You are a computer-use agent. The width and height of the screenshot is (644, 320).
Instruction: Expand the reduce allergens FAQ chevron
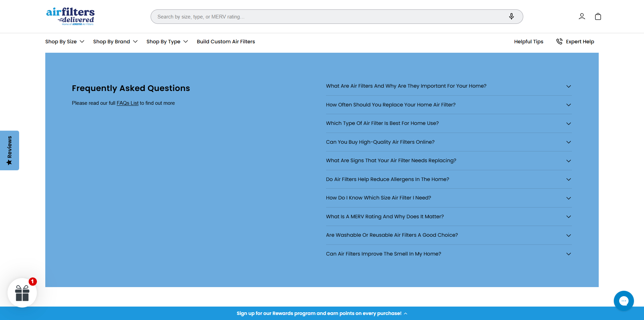tap(568, 179)
